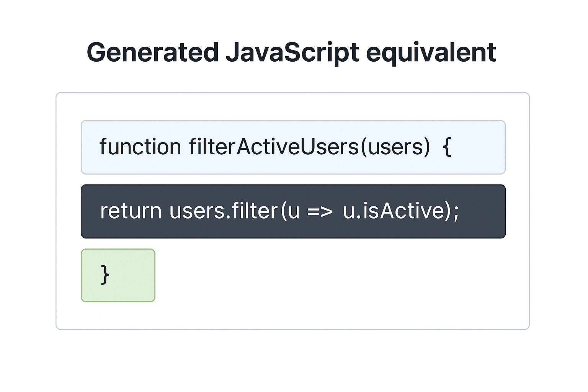Click the semicolon ending the return line
The image size is (588, 392).
pyautogui.click(x=456, y=212)
